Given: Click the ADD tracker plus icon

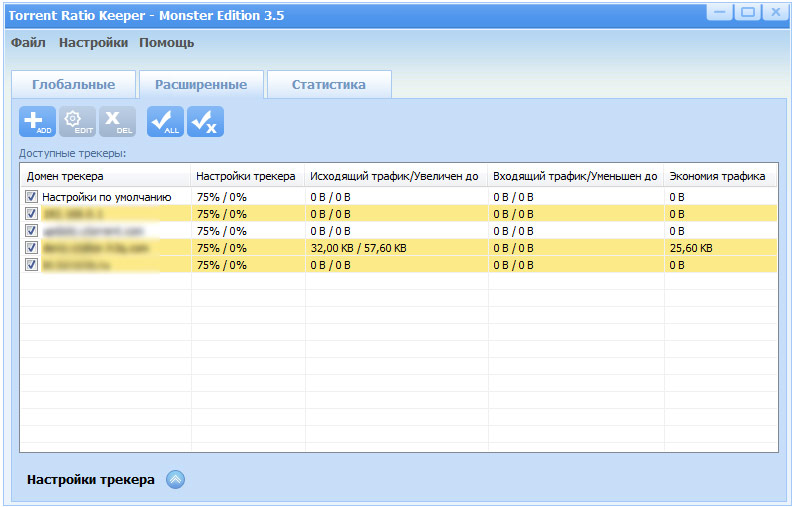Looking at the screenshot, I should pyautogui.click(x=38, y=121).
